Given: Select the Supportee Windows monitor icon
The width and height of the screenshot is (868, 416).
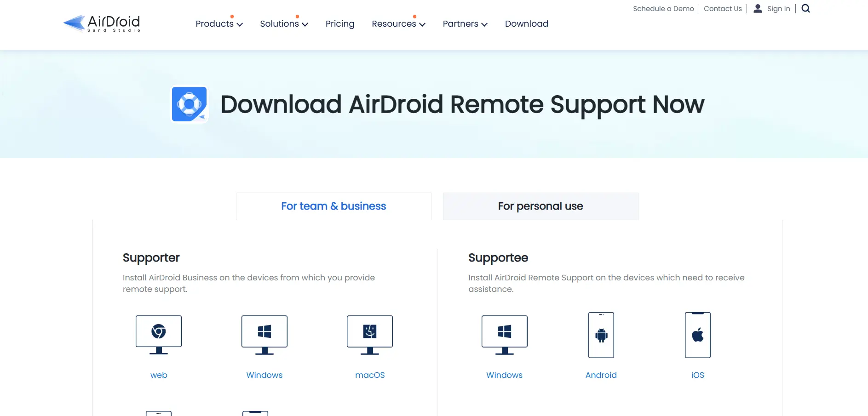Looking at the screenshot, I should click(x=505, y=335).
